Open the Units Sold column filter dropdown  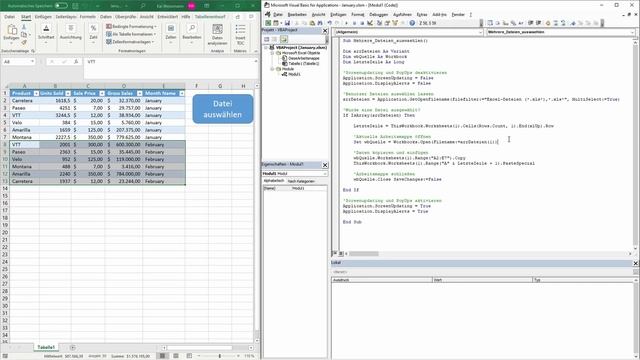coord(68,93)
